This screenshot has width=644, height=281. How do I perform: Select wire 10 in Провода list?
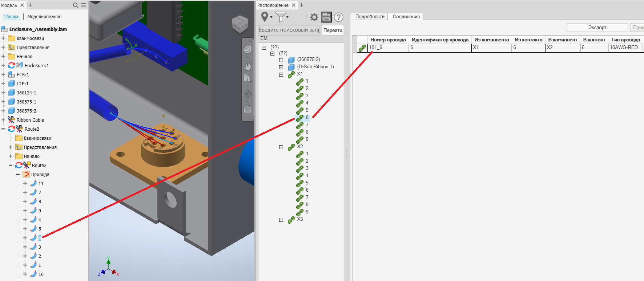coord(41,274)
